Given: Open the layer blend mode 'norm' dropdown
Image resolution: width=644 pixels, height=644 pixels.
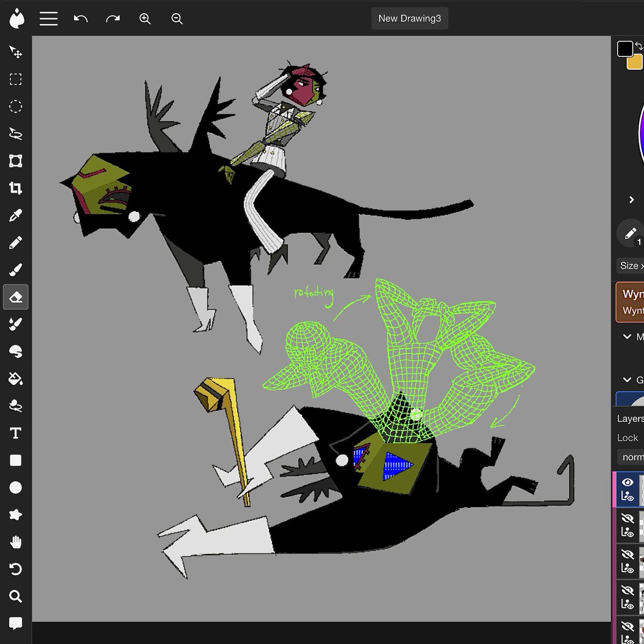Looking at the screenshot, I should [631, 457].
